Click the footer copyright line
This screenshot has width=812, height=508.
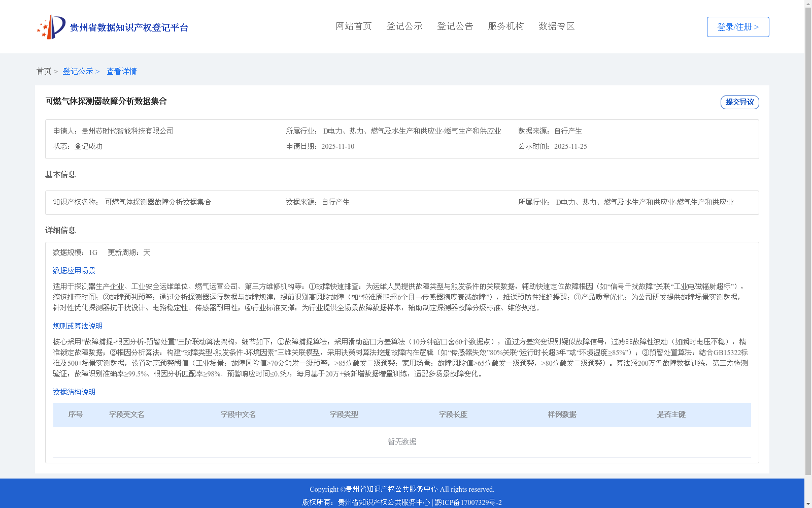(x=402, y=489)
